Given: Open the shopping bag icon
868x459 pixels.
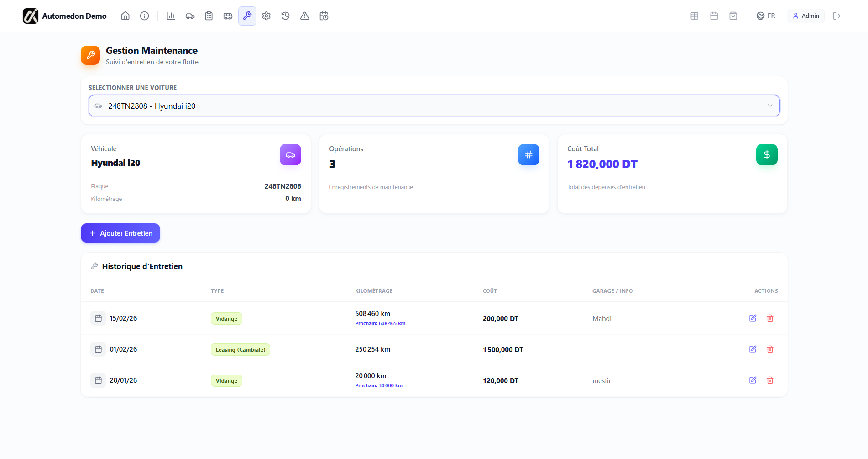Looking at the screenshot, I should click(x=733, y=16).
